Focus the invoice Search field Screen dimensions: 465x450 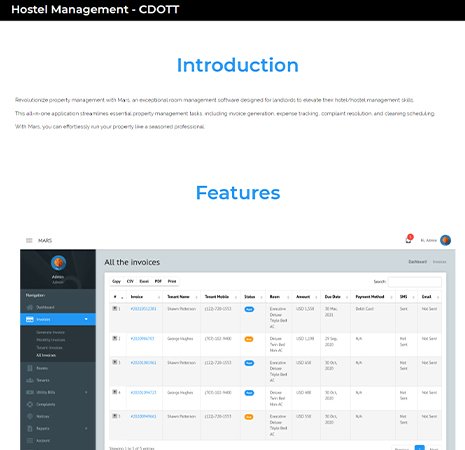[415, 282]
